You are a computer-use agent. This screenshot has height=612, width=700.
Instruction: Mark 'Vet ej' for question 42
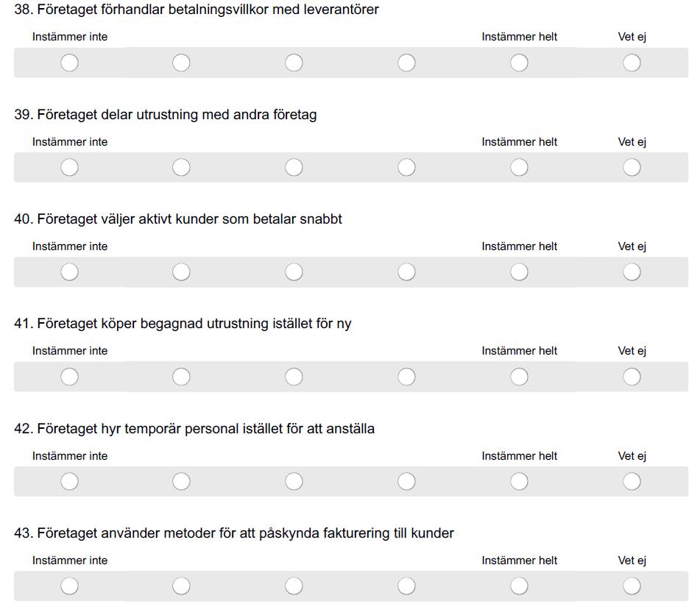(632, 481)
